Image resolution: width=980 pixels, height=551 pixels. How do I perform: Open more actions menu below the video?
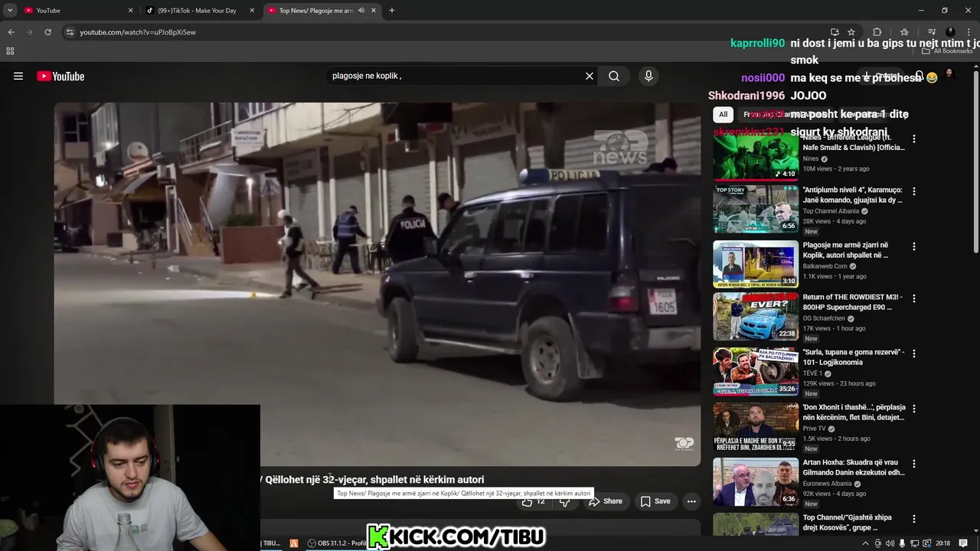(x=691, y=501)
